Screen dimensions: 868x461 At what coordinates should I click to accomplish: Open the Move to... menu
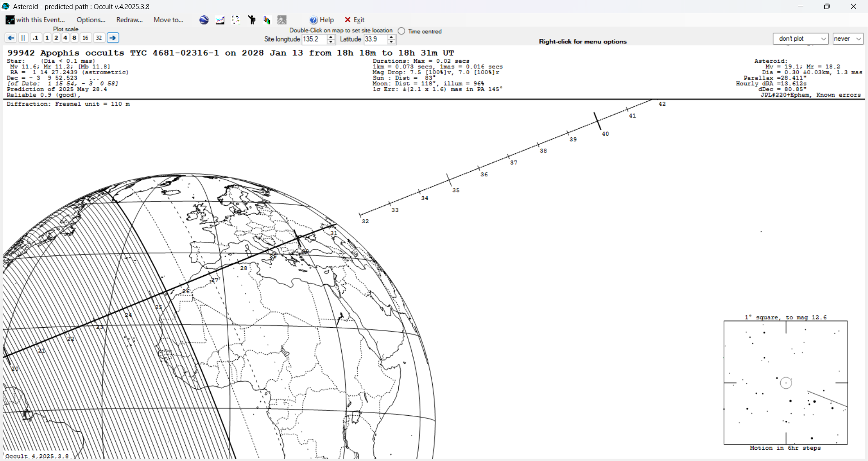168,20
